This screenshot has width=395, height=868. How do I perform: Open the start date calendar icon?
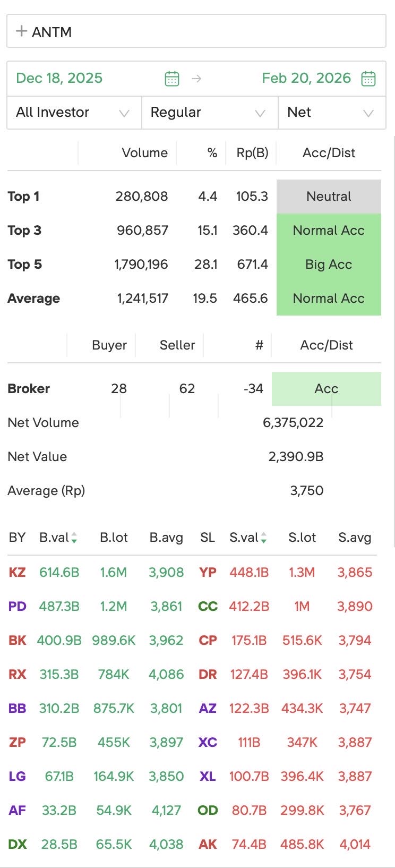click(172, 79)
